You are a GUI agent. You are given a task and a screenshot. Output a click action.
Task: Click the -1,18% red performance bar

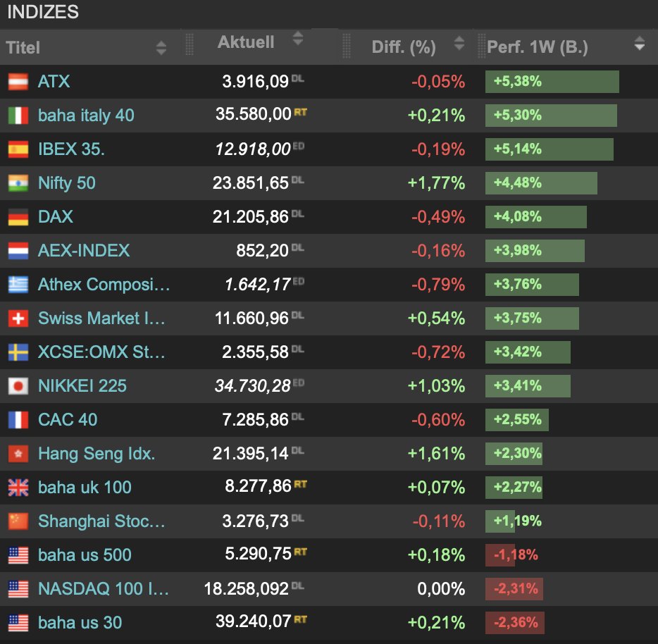(x=500, y=555)
